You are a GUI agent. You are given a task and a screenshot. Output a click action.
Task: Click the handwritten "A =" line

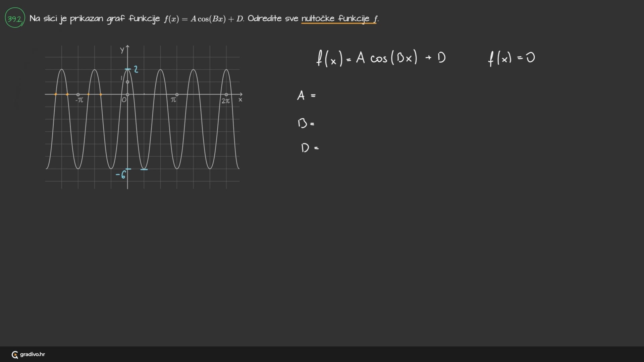pyautogui.click(x=306, y=96)
